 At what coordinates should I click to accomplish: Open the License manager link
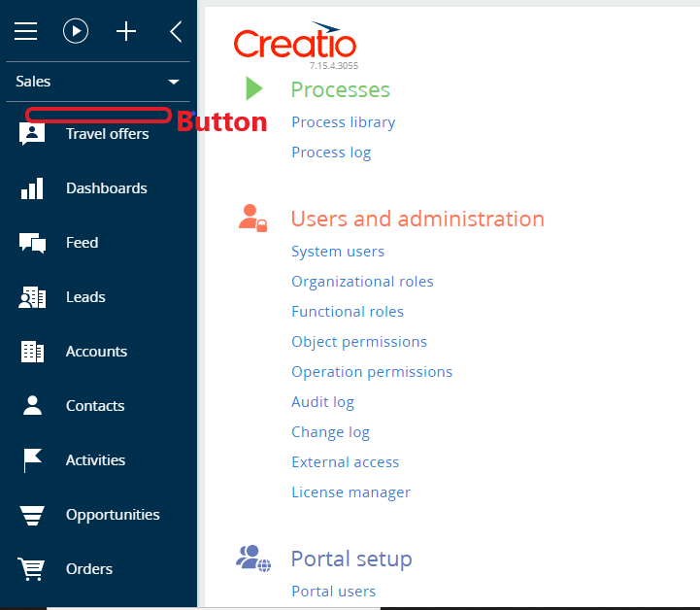(x=350, y=492)
